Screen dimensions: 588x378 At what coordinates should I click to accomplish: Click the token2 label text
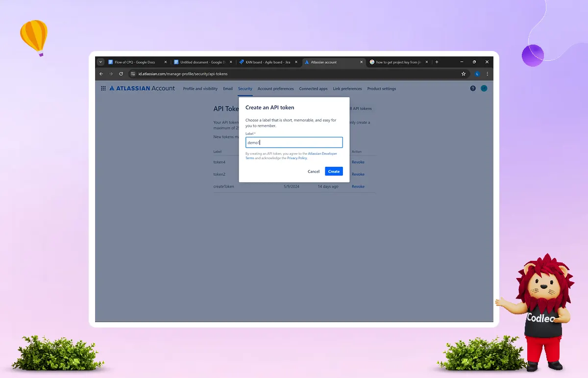[x=220, y=175]
